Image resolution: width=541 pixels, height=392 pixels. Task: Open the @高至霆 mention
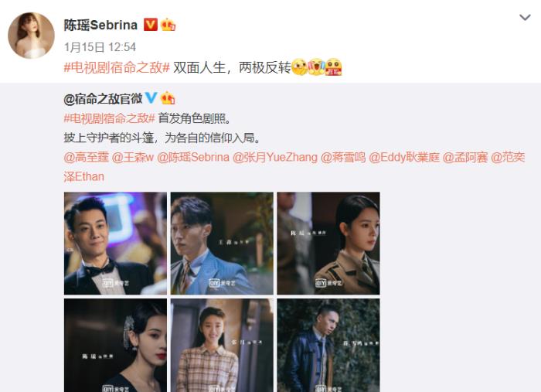tap(87, 158)
